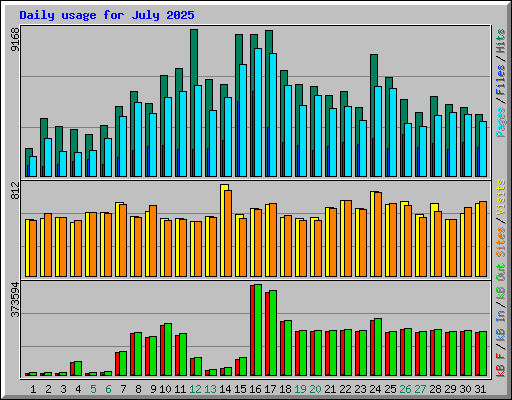This screenshot has width=512, height=400.
Task: Click the green hits bar for day 24
Action: coord(374,70)
